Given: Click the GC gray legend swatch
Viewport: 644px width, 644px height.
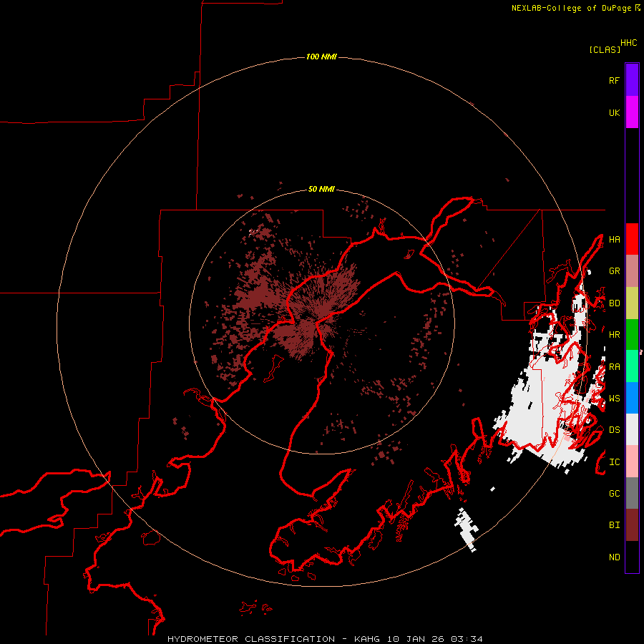Looking at the screenshot, I should (x=632, y=493).
